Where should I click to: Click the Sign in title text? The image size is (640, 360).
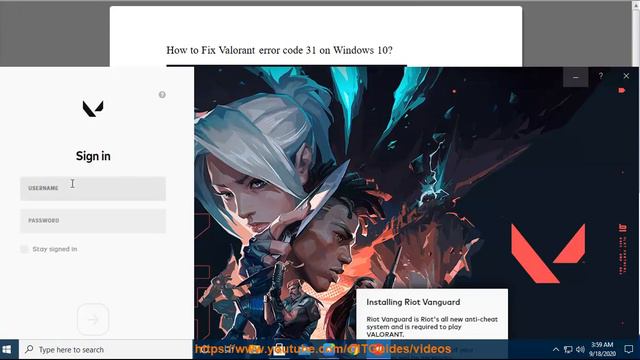pos(93,156)
